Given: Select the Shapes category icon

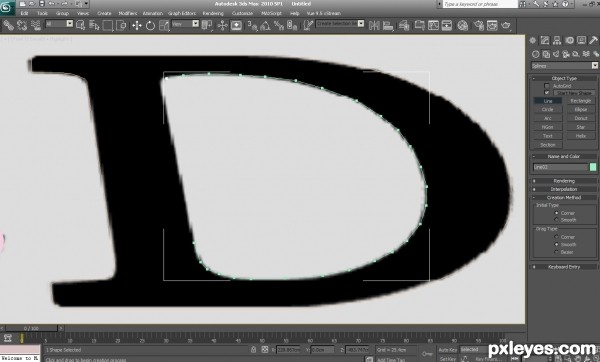Looking at the screenshot, I should point(546,54).
